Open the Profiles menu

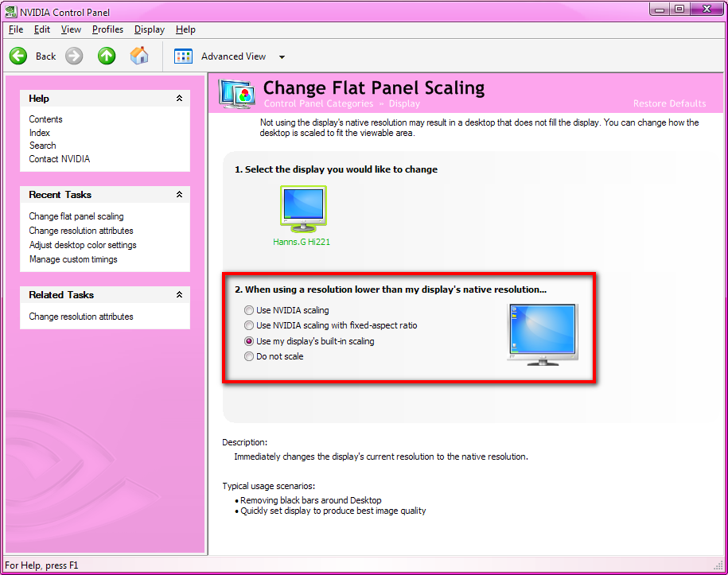[107, 29]
